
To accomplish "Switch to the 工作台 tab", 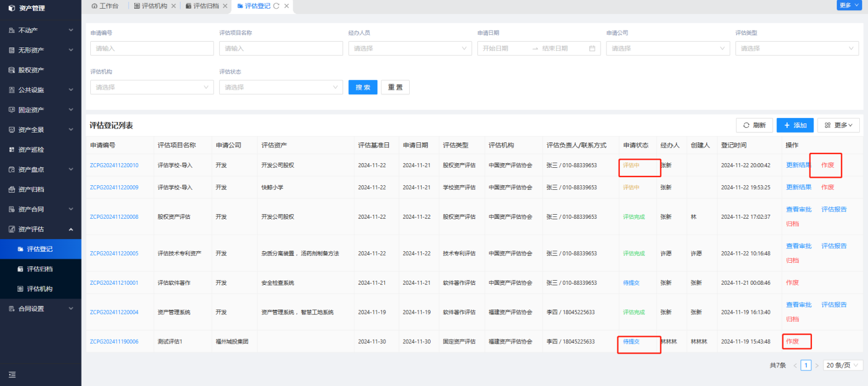I will [x=105, y=6].
